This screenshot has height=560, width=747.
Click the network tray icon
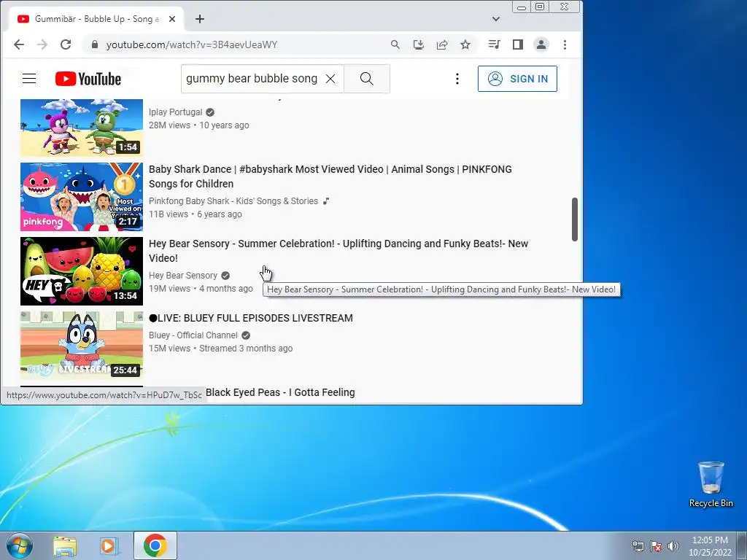click(638, 546)
